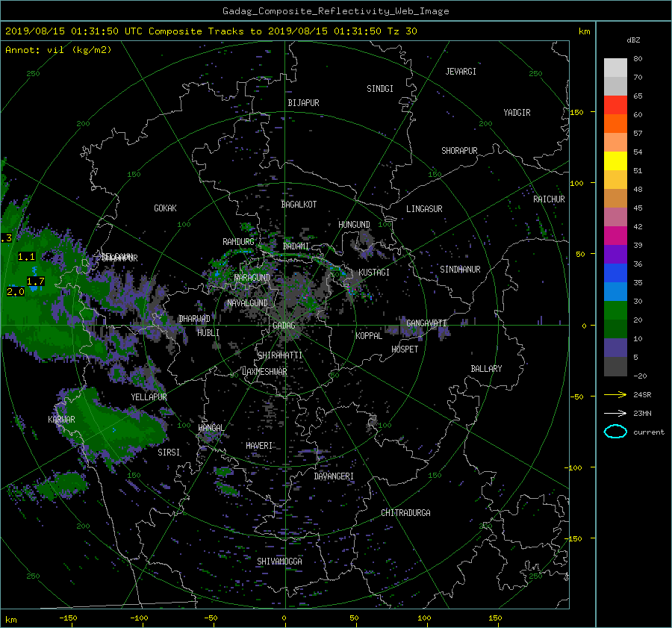Click the VIL value 1.1 annotation
The width and height of the screenshot is (672, 628).
pyautogui.click(x=26, y=257)
